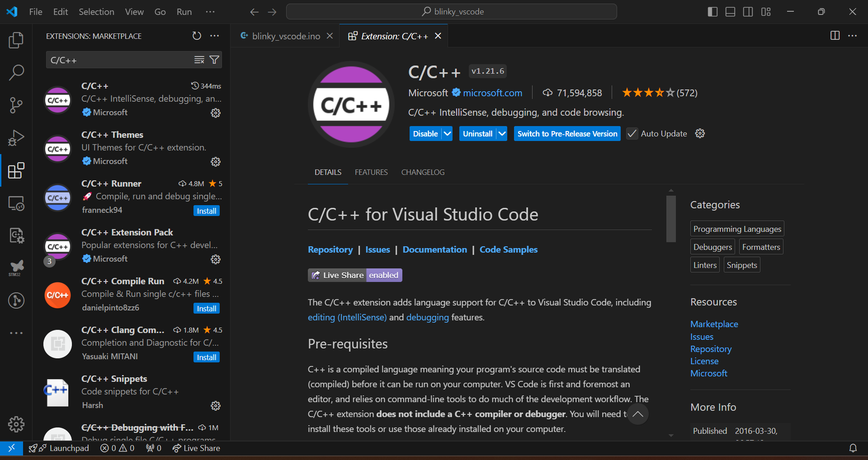Click the details page vertical scrollbar

click(671, 219)
